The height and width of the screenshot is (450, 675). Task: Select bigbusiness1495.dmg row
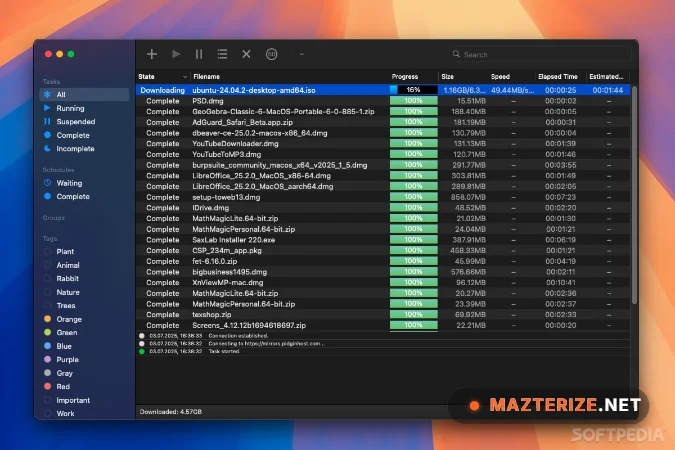[x=383, y=272]
